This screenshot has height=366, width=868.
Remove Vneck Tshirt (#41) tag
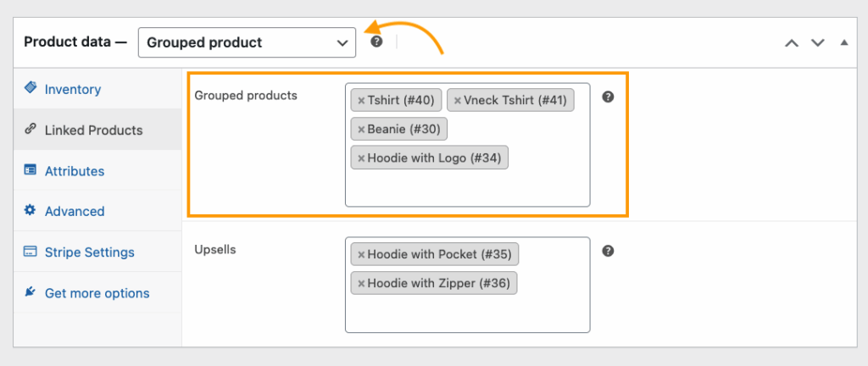point(457,101)
